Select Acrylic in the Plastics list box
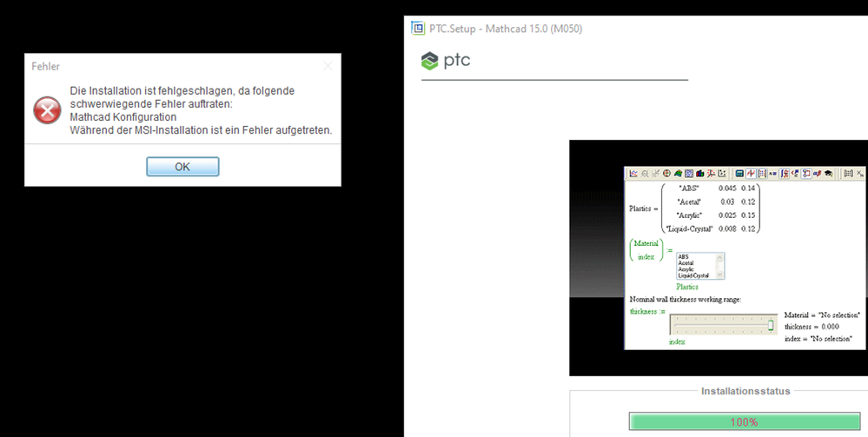This screenshot has width=868, height=437. (686, 269)
